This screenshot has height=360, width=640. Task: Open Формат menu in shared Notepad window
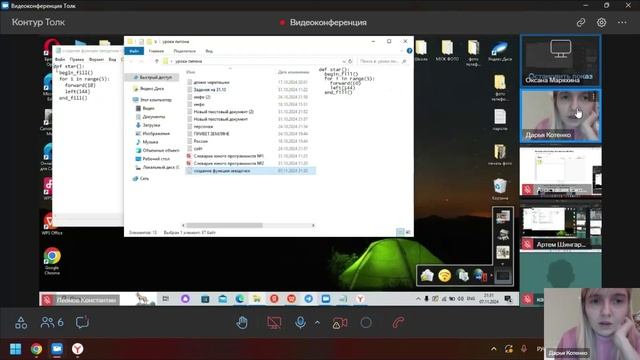(96, 60)
